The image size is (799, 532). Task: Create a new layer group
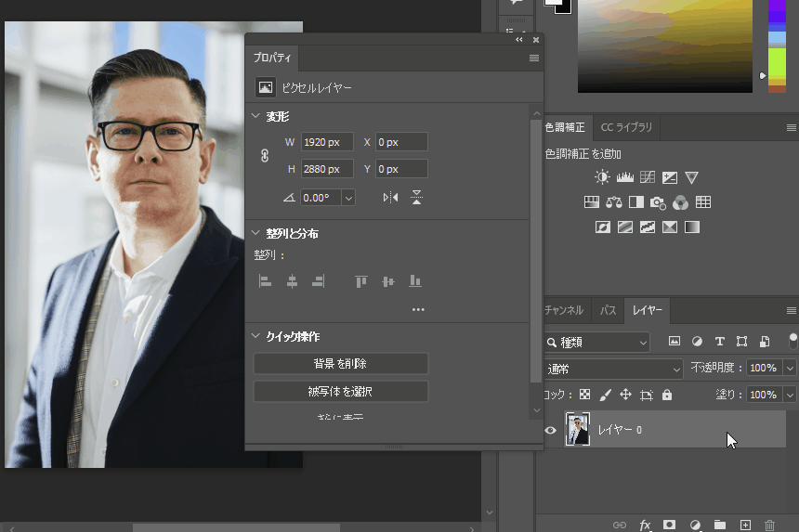(720, 525)
